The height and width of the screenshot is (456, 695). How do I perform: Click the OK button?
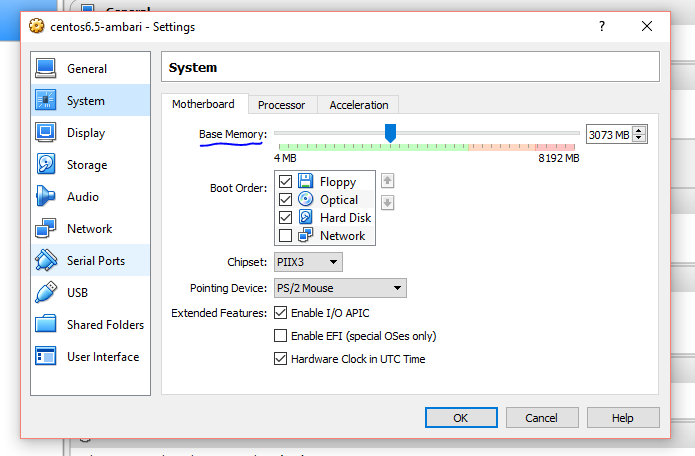[x=461, y=417]
